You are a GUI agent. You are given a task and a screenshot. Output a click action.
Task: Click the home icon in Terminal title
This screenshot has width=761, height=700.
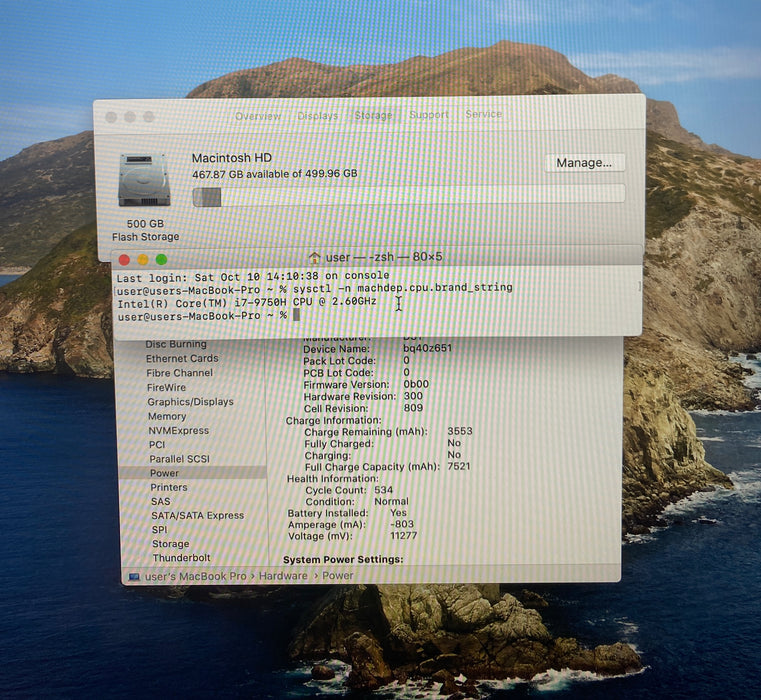(314, 258)
